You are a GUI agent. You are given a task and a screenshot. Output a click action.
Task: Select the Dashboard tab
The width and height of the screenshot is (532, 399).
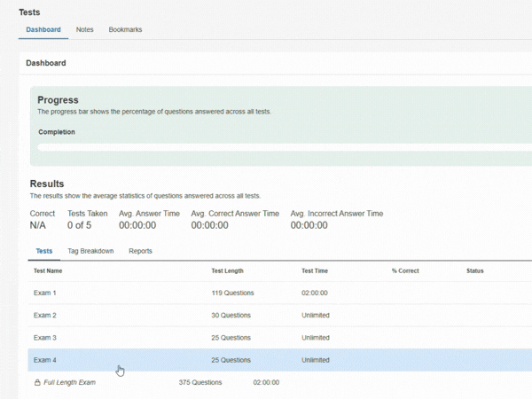[x=43, y=29]
